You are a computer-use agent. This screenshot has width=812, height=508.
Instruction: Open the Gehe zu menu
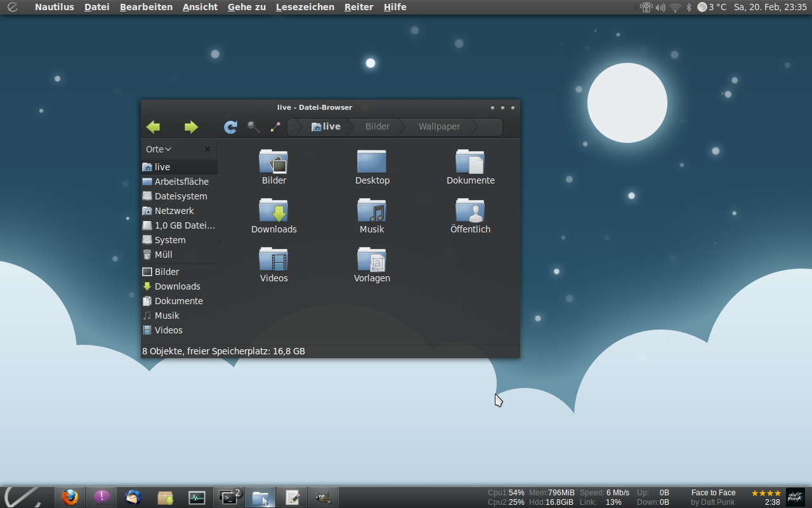click(247, 7)
